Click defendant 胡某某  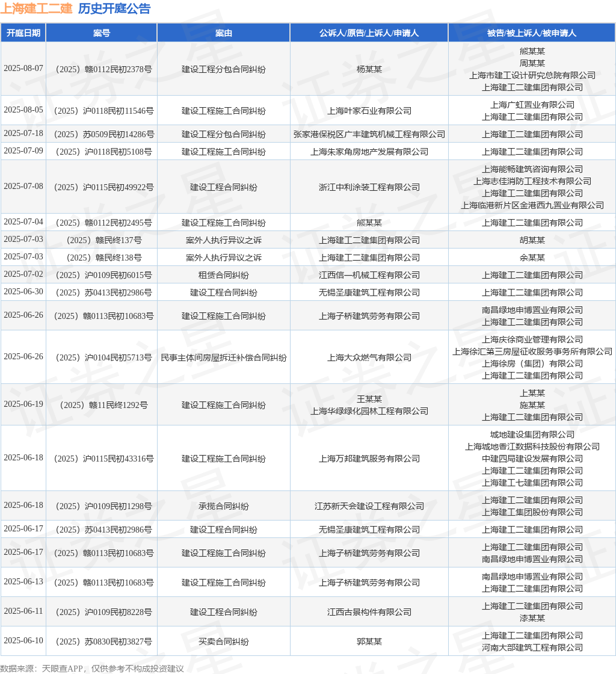532,240
